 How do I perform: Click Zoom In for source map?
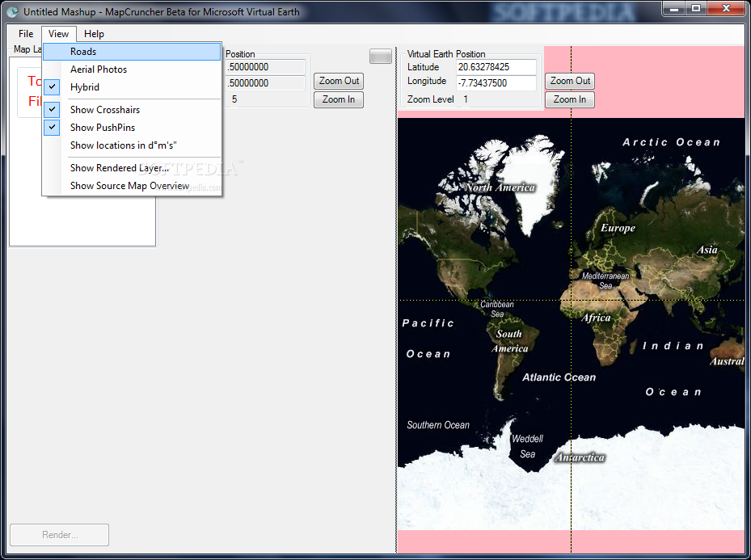click(339, 99)
